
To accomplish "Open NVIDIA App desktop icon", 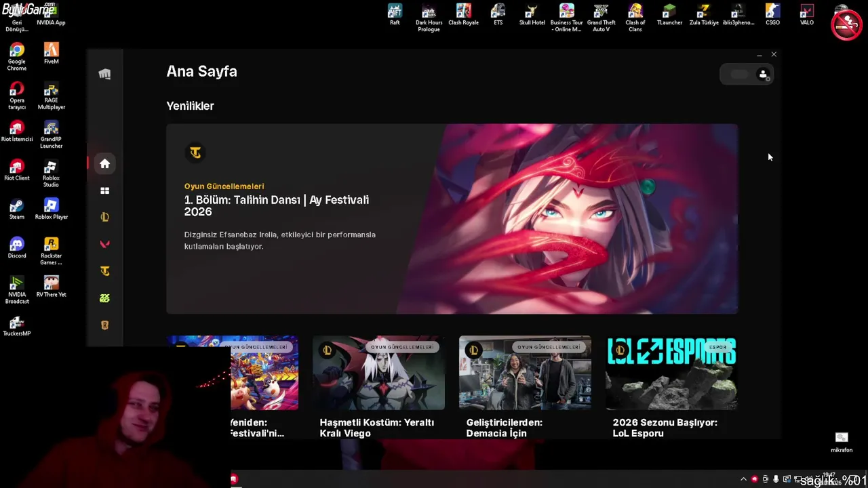I will 51,14.
